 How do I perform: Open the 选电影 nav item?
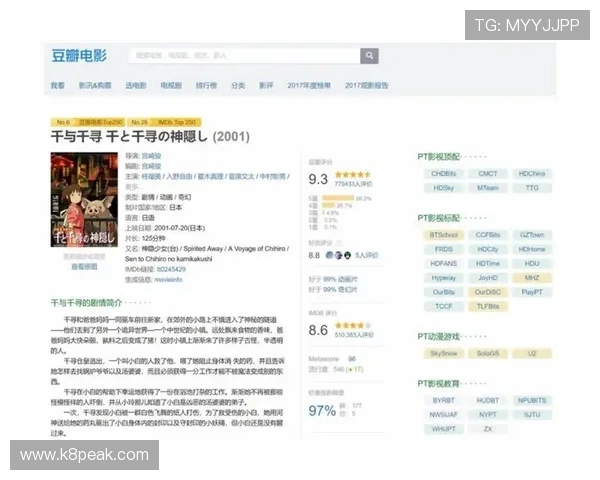pyautogui.click(x=136, y=85)
